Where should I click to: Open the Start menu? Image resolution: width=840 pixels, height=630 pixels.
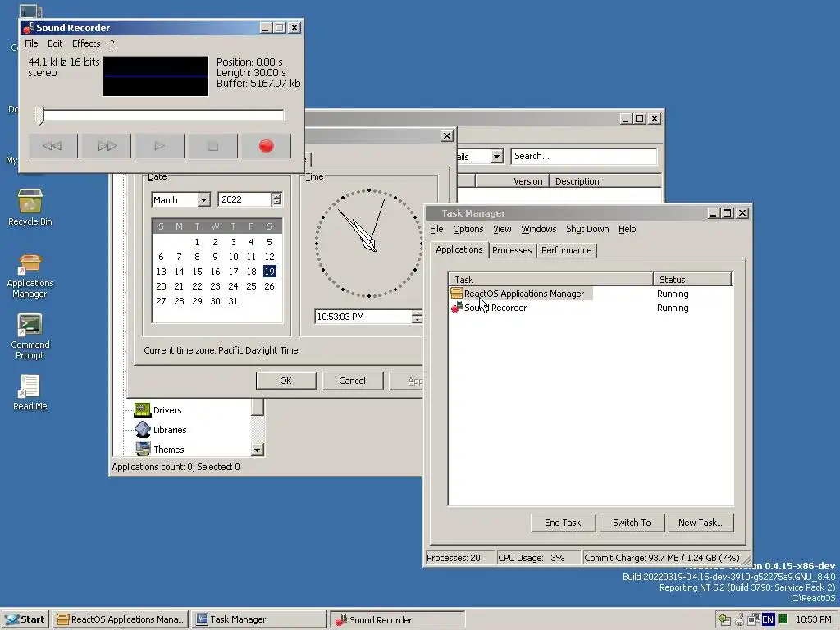click(25, 619)
